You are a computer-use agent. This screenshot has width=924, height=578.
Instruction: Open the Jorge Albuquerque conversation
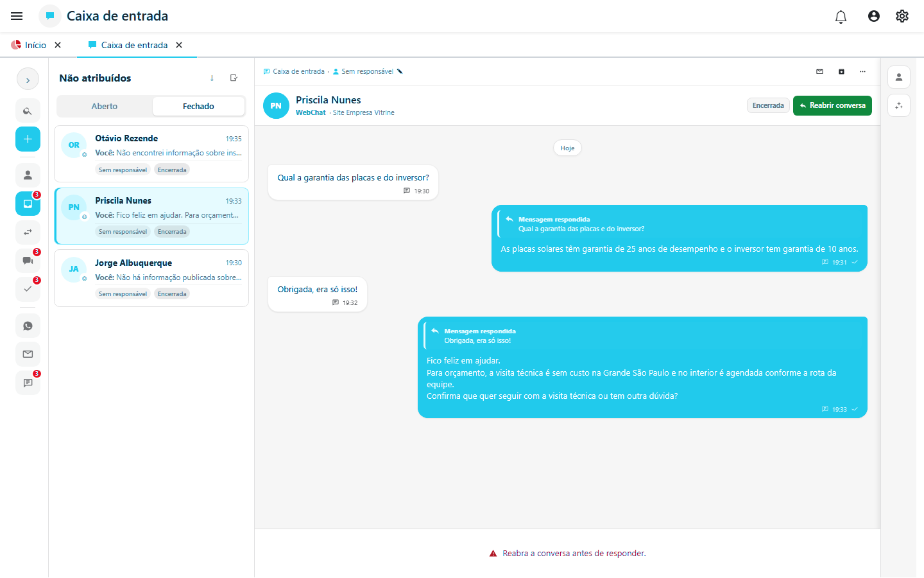pos(151,278)
